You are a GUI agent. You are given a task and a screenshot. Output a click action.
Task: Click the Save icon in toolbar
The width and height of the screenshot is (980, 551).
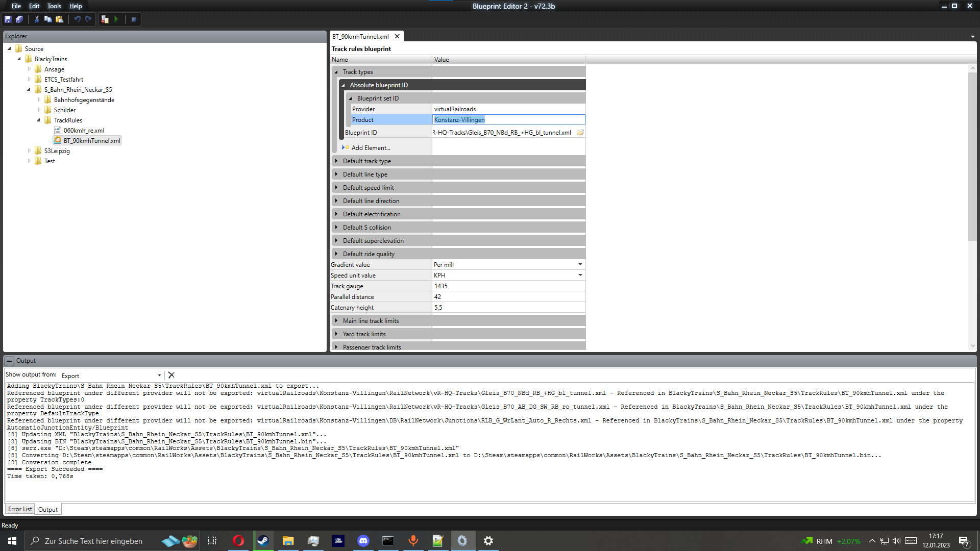[8, 19]
